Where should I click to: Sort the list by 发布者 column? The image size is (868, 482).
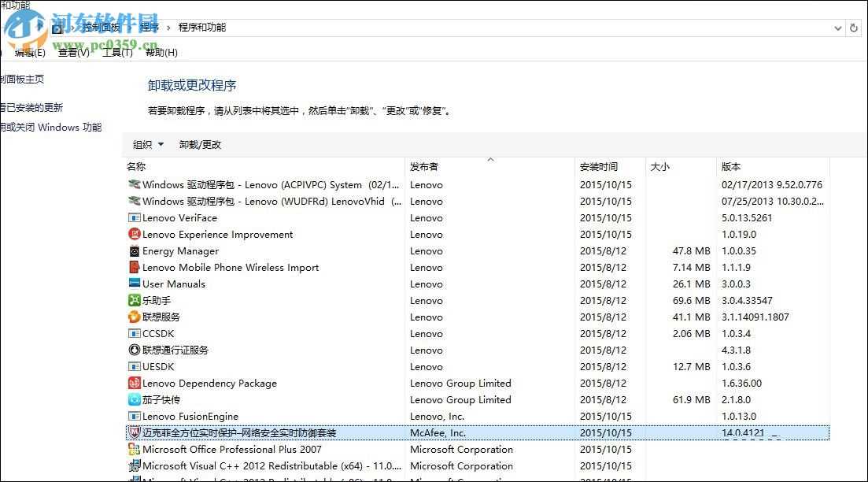(x=424, y=167)
